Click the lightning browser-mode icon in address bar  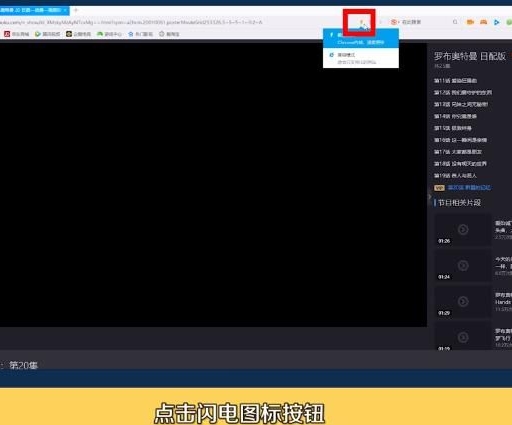point(361,23)
